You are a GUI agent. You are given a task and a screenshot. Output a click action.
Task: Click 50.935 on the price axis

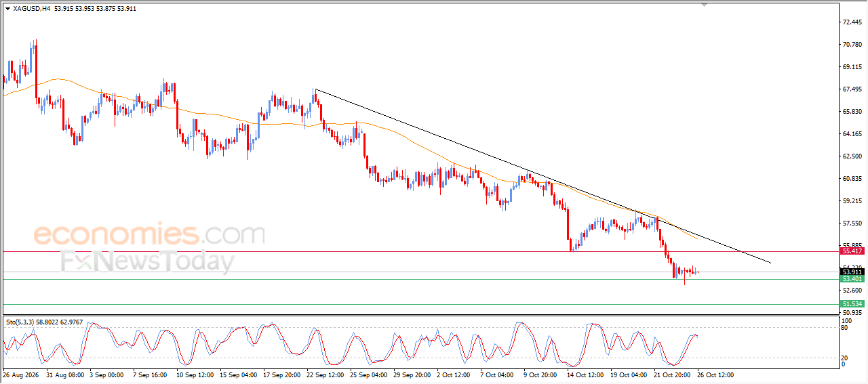pos(852,313)
